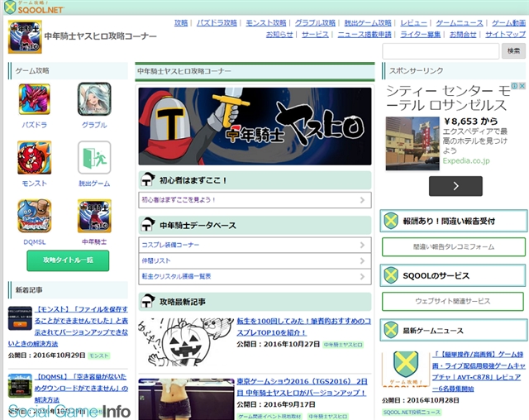Click the helmet icon beside 初心者はまずここ！
529x420 pixels.
tap(147, 179)
